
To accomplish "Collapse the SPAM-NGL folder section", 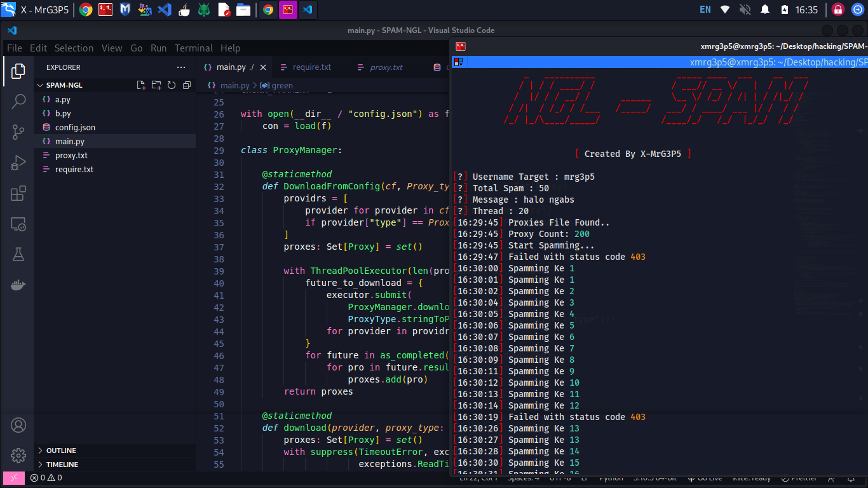I will click(x=114, y=85).
